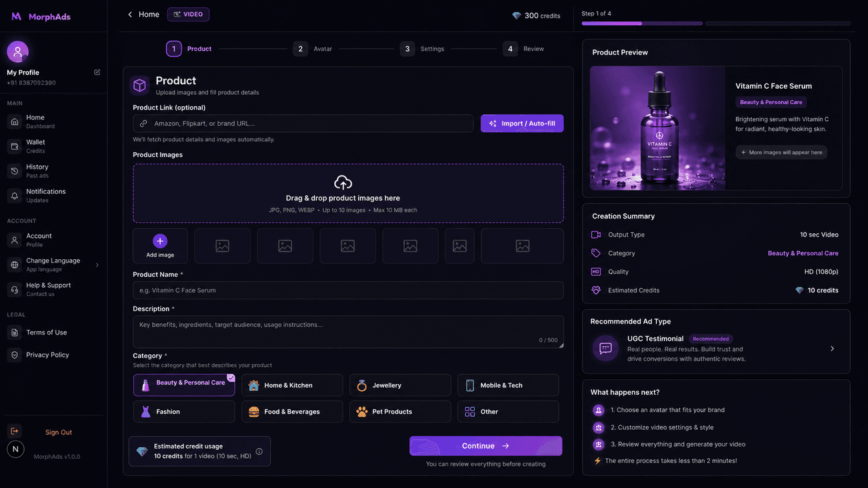The height and width of the screenshot is (488, 868).
Task: Click the Help & Support headset icon
Action: pyautogui.click(x=14, y=289)
